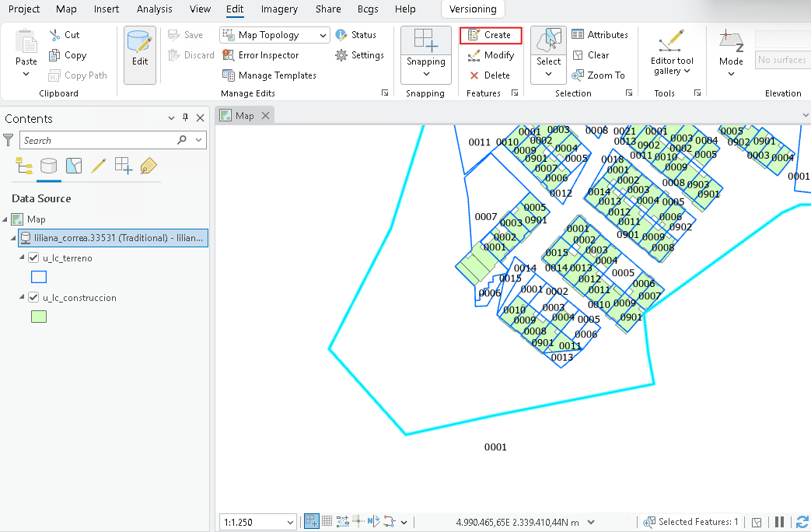Screen dimensions: 811x532
Task: Refresh the map view
Action: click(802, 522)
